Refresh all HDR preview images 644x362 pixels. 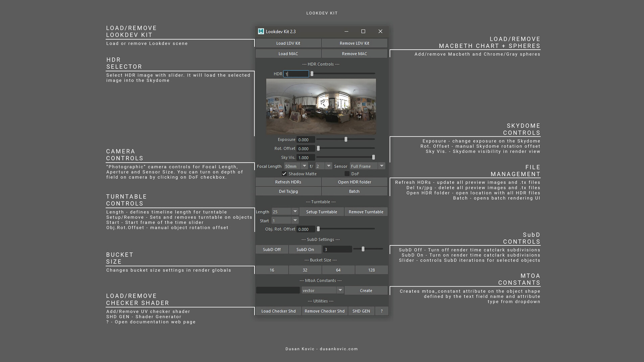coord(288,182)
